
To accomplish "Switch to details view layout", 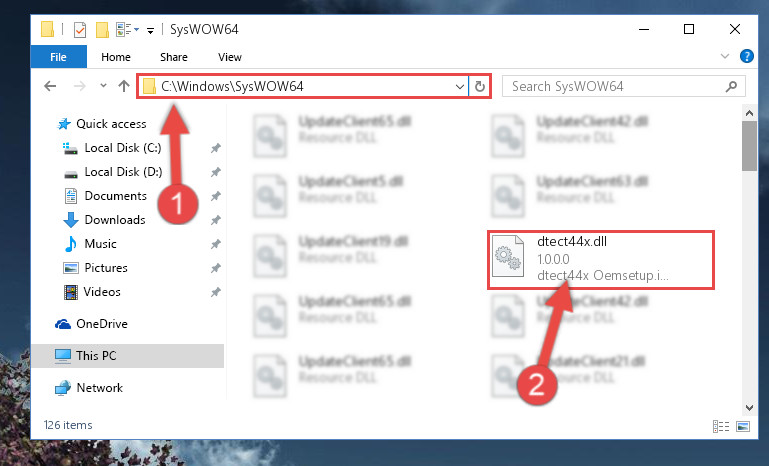I will (x=720, y=426).
